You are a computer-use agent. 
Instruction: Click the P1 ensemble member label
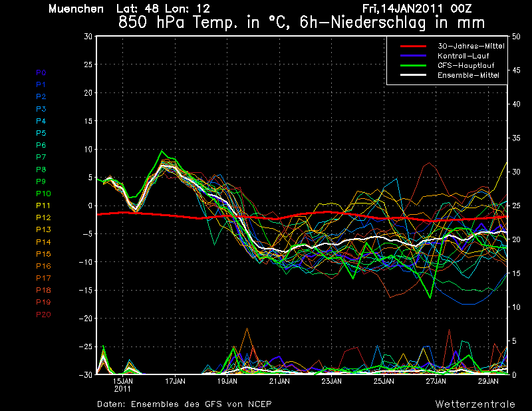[41, 84]
